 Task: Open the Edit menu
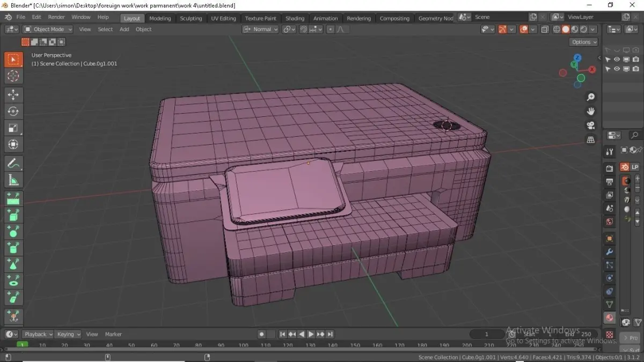36,17
